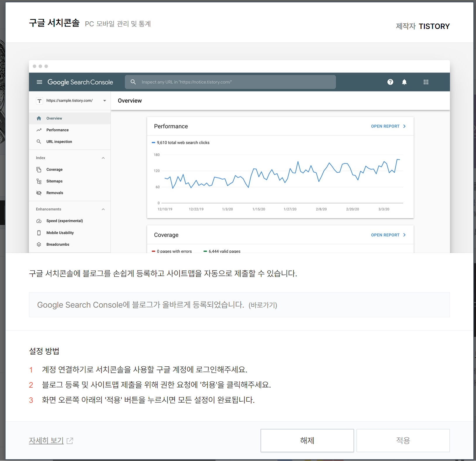
Task: Click the Sitemaps tree icon
Action: [x=39, y=181]
